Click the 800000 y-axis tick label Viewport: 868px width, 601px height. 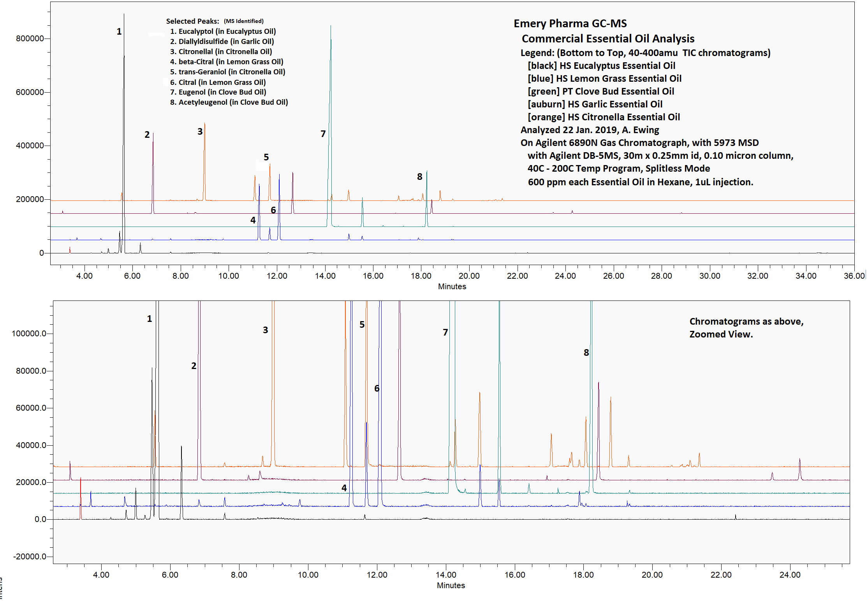coord(30,39)
